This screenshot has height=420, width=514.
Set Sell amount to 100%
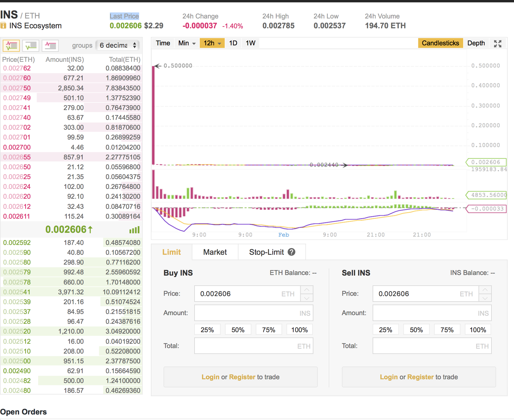pos(478,330)
